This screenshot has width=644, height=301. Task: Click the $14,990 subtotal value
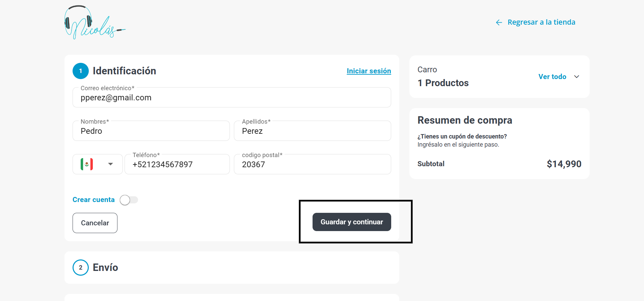pos(564,164)
